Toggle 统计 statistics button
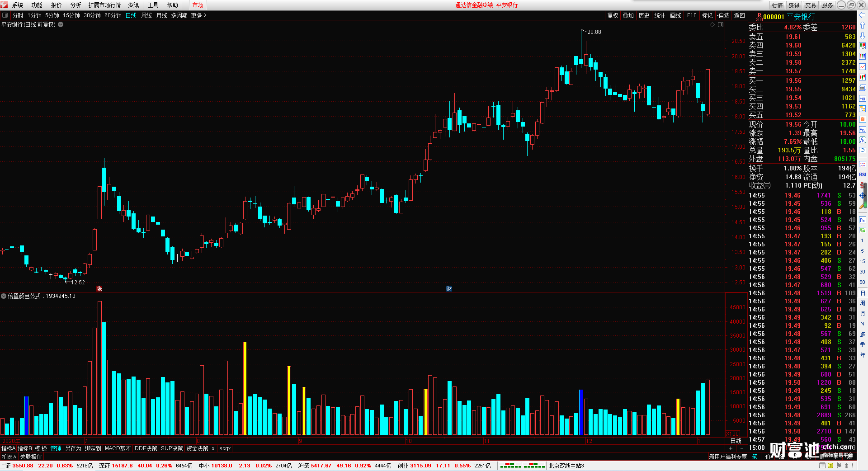Screen dimensions: 868x471 [x=660, y=15]
